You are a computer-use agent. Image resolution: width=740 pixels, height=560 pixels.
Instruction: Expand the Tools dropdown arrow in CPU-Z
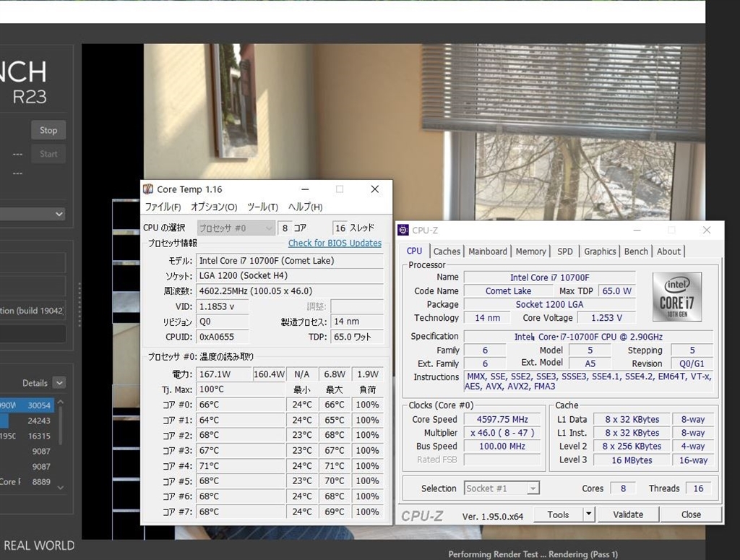click(588, 514)
